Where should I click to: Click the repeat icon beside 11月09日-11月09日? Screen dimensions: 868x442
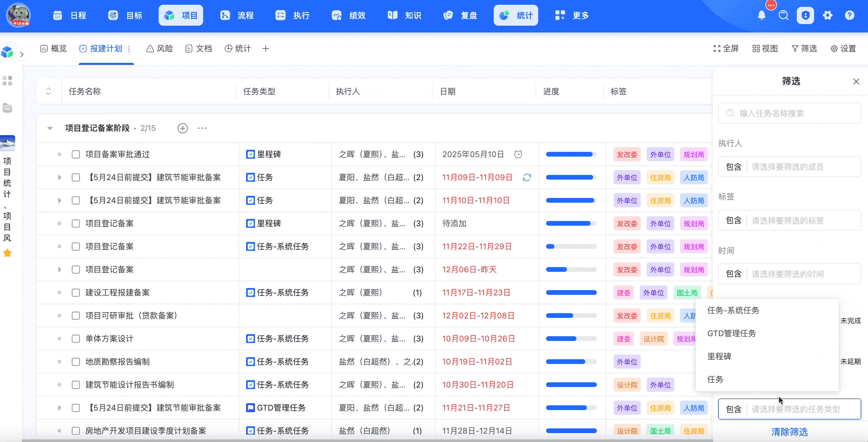[527, 178]
